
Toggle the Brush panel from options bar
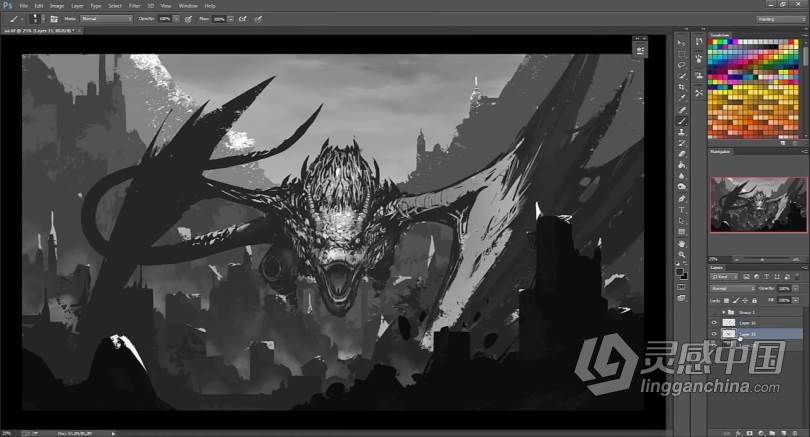coord(54,19)
